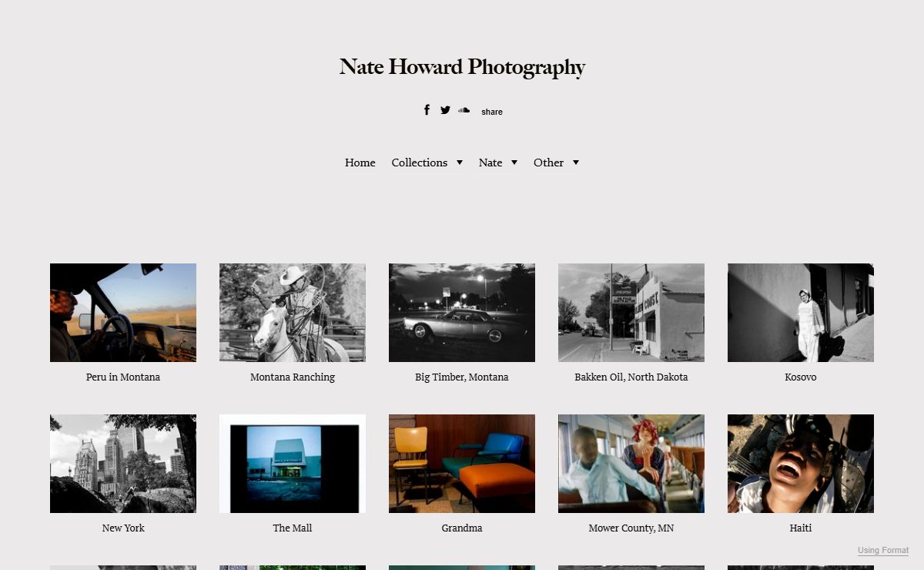The width and height of the screenshot is (924, 570).
Task: Open the Kosovo thumbnail
Action: (801, 313)
